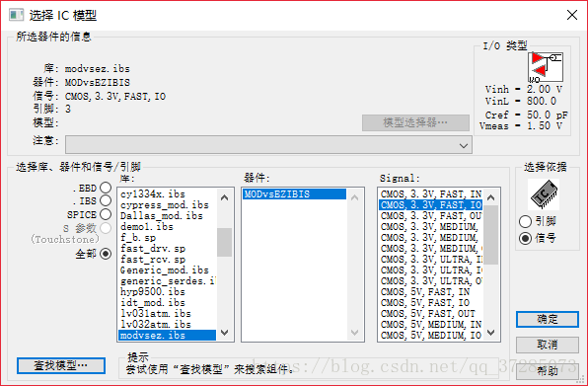Select the SPICE library filter radio button
588x386 pixels.
[x=106, y=214]
